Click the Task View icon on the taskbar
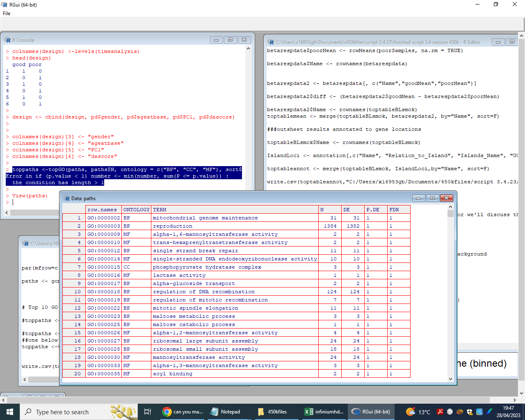The width and height of the screenshot is (525, 420). click(x=148, y=412)
